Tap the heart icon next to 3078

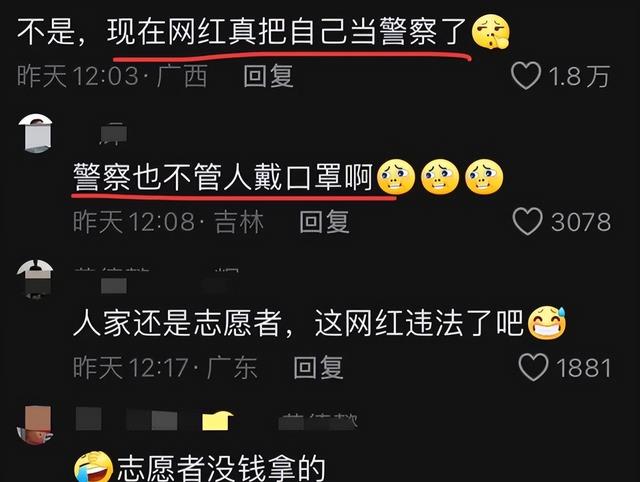[527, 221]
